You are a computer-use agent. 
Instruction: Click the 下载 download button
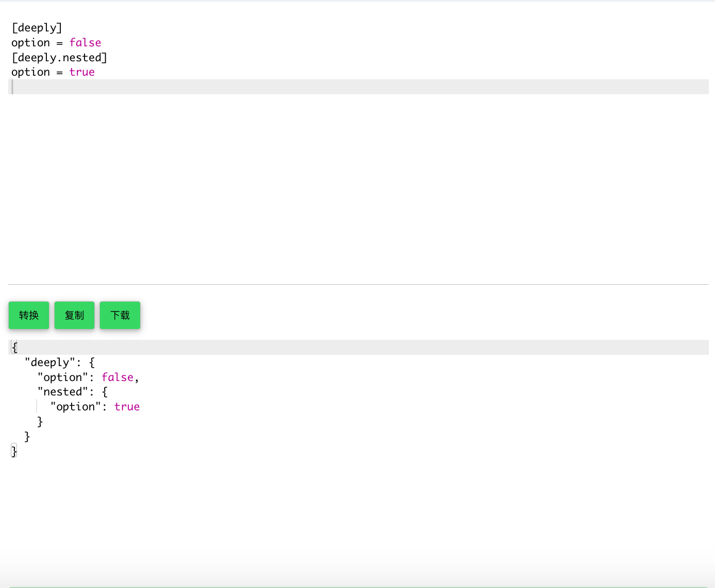tap(120, 315)
